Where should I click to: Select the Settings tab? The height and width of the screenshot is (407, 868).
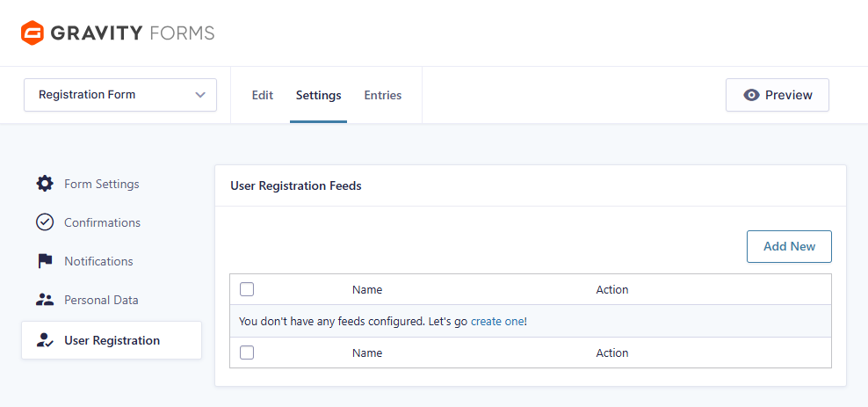coord(318,95)
